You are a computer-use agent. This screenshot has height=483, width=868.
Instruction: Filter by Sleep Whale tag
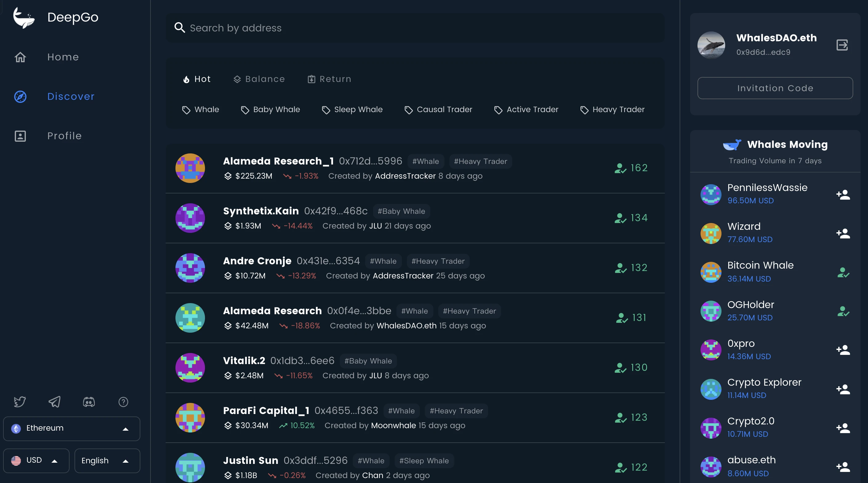tap(352, 110)
